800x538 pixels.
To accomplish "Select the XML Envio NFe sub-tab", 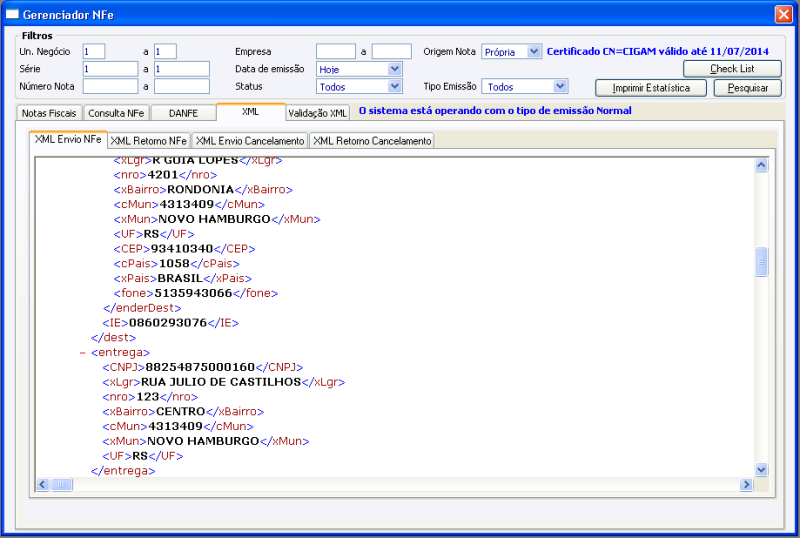I will 68,139.
